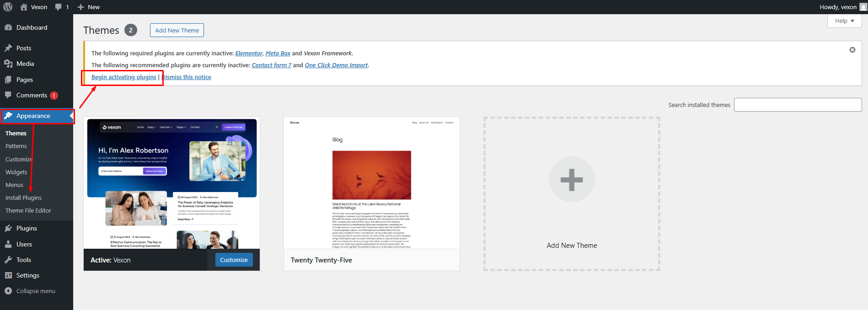Click the Active: Vexon label
The height and width of the screenshot is (310, 868).
111,260
